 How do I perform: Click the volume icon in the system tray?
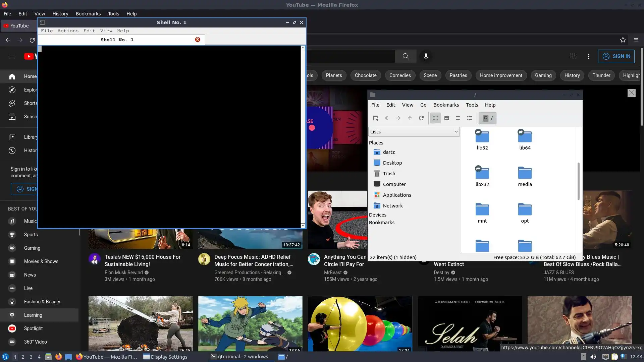(593, 357)
